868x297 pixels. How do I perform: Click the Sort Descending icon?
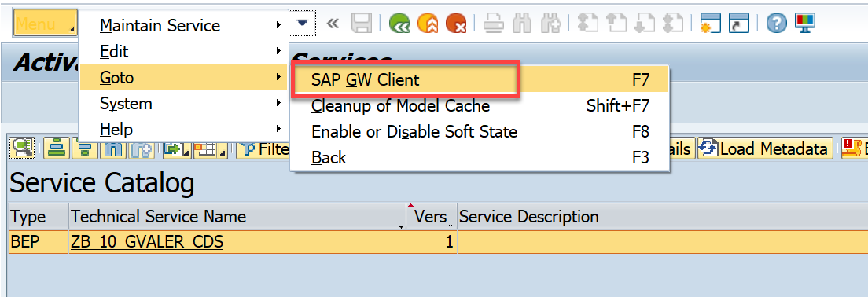[x=85, y=148]
